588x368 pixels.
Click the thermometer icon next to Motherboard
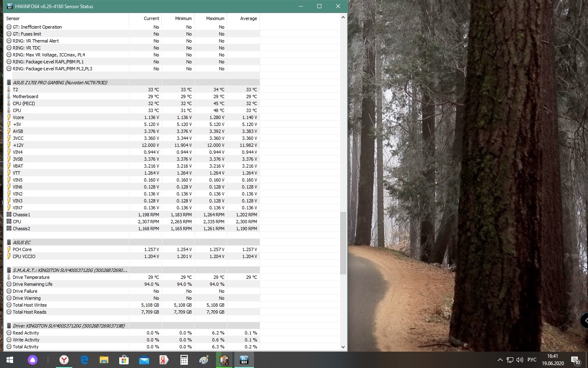(9, 96)
